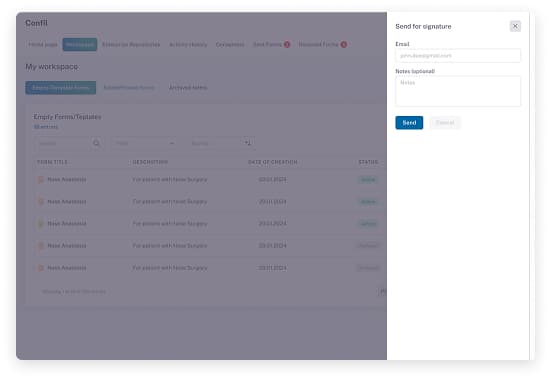Screen dimensions: 552x380
Task: Focus the Notes text area
Action: pyautogui.click(x=458, y=91)
